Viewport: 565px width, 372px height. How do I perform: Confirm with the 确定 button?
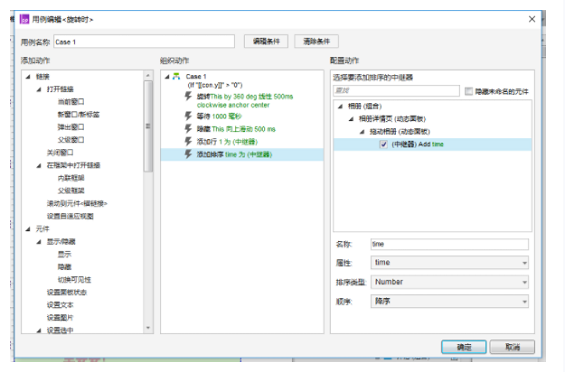click(464, 347)
